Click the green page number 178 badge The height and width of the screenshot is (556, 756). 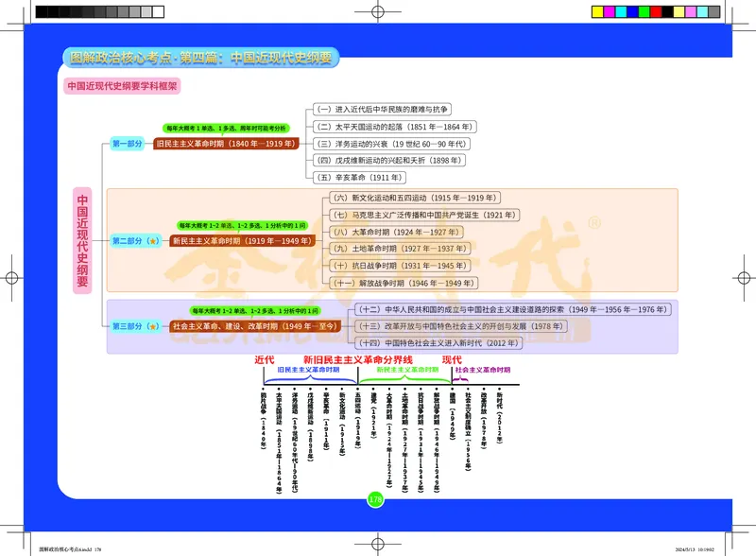(x=375, y=498)
